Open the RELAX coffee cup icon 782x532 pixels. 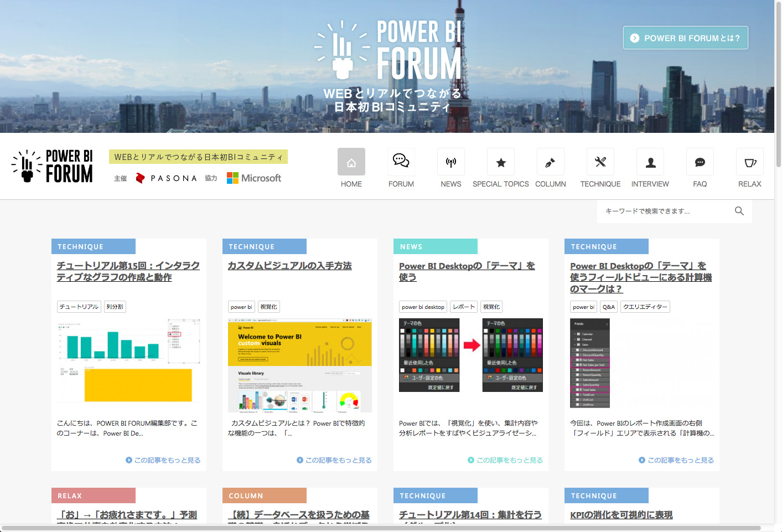pos(749,162)
